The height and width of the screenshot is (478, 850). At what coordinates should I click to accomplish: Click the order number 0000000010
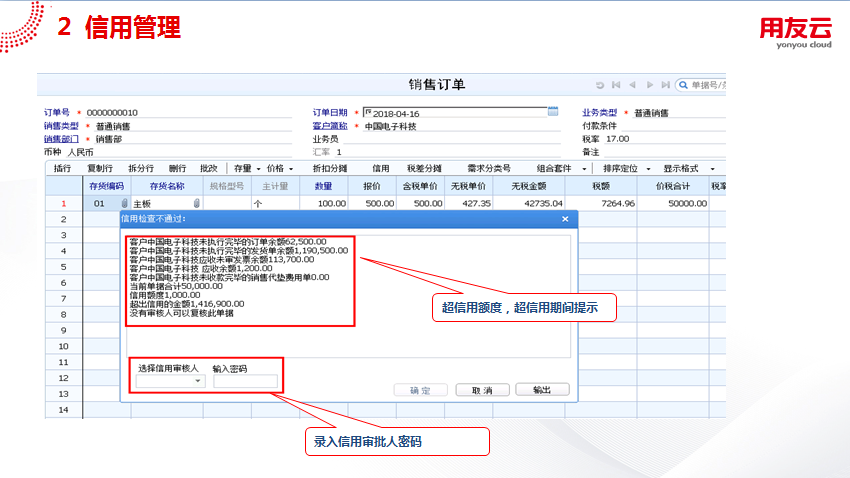pyautogui.click(x=112, y=113)
